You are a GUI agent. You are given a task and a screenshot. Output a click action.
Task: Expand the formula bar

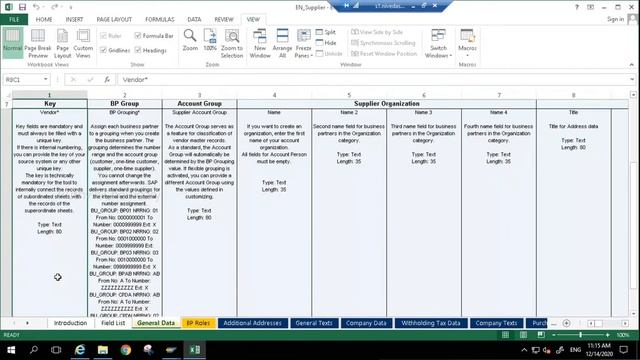tap(632, 80)
